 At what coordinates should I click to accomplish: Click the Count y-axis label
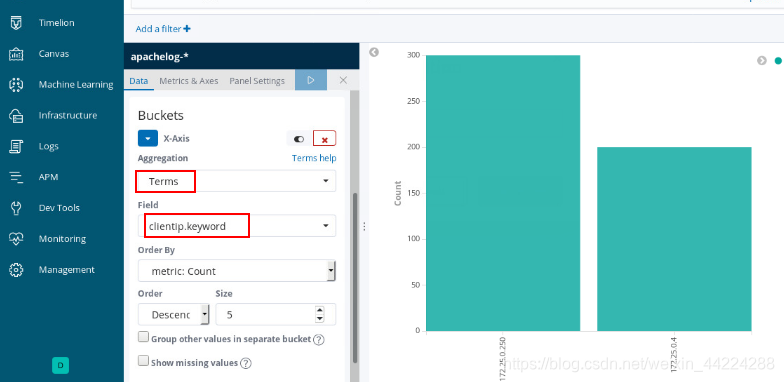pos(398,194)
